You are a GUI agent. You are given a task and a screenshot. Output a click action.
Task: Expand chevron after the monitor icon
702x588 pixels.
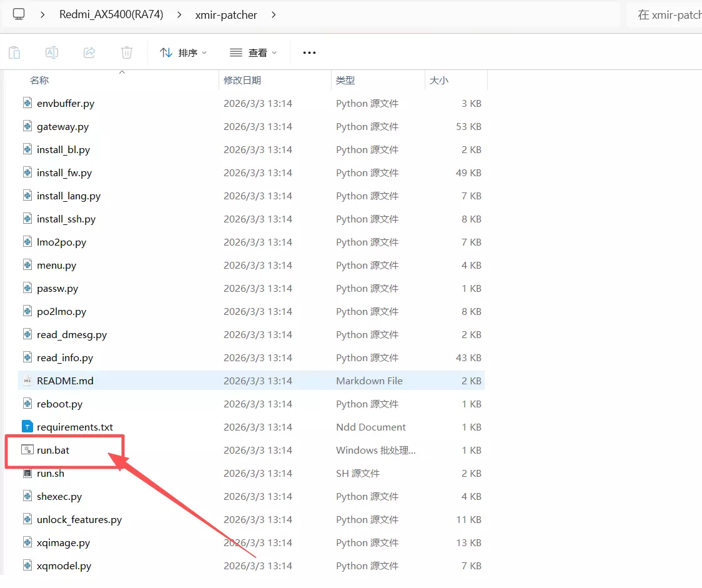tap(42, 15)
